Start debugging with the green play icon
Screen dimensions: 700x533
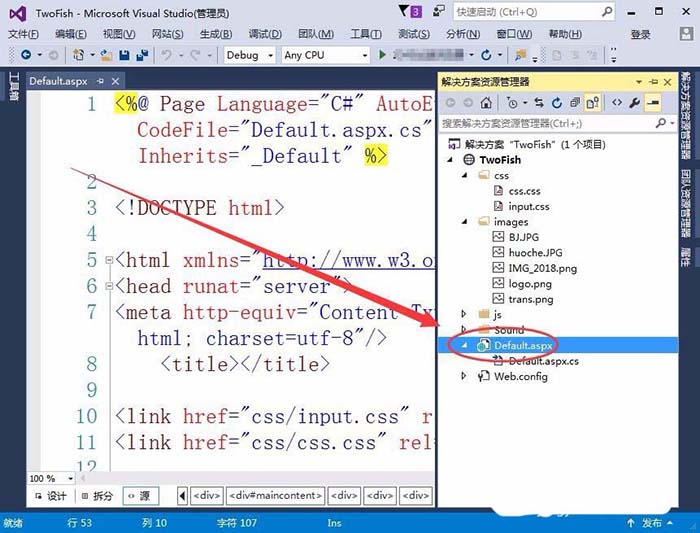coord(382,55)
